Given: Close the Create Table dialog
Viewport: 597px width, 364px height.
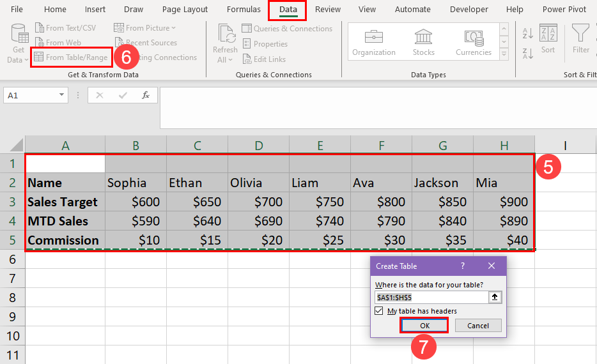Looking at the screenshot, I should tap(492, 266).
